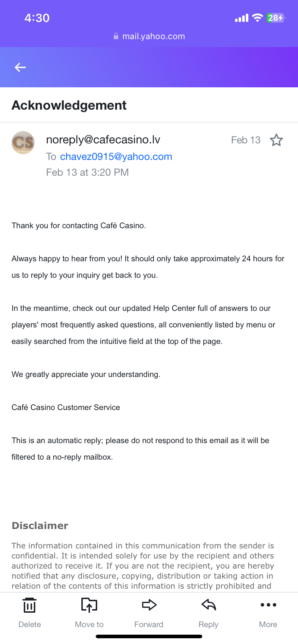The width and height of the screenshot is (298, 644).
Task: Tap the 4:30 status bar clock
Action: [37, 18]
